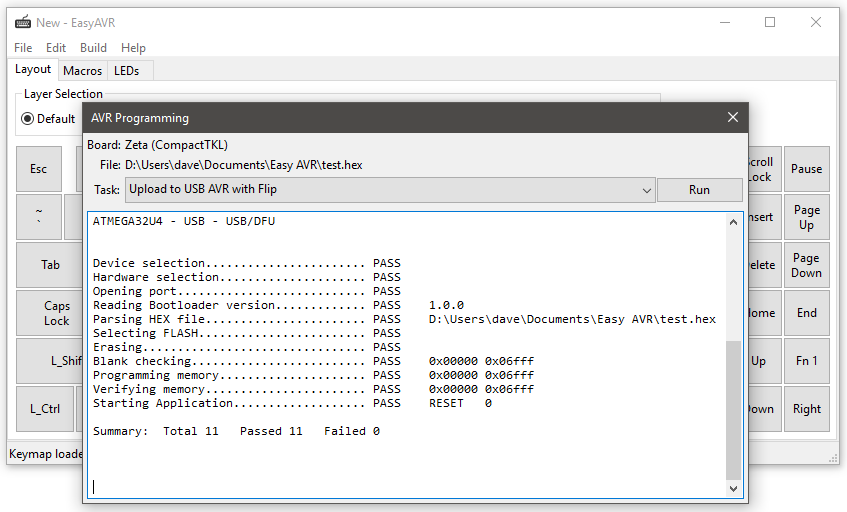
Task: Click the Esc key button
Action: click(38, 169)
